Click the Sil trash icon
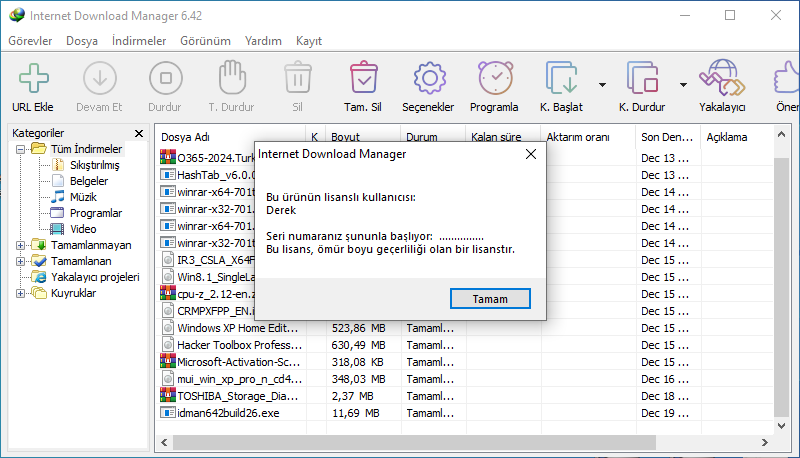Viewport: 800px width, 458px height. point(298,78)
